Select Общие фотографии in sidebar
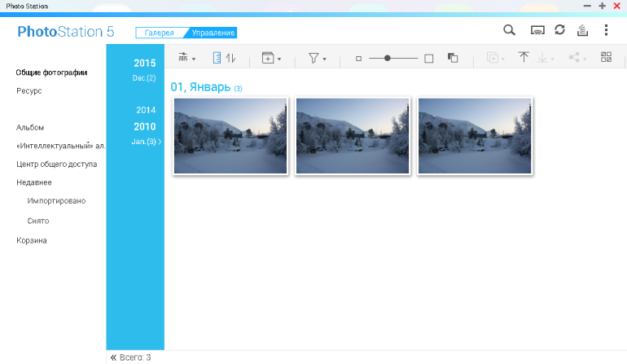The image size is (627, 364). click(x=51, y=72)
